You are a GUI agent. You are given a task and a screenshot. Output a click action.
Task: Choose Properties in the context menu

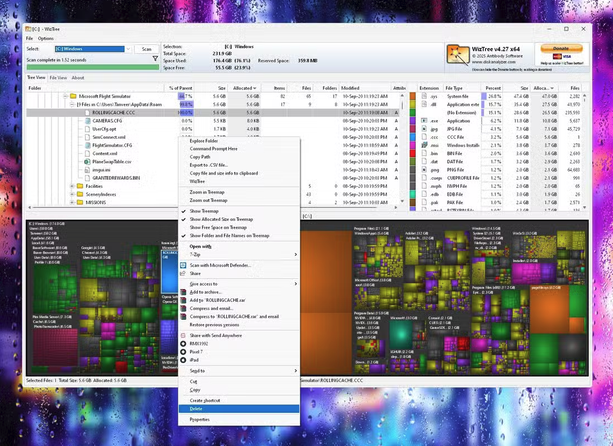click(x=239, y=419)
